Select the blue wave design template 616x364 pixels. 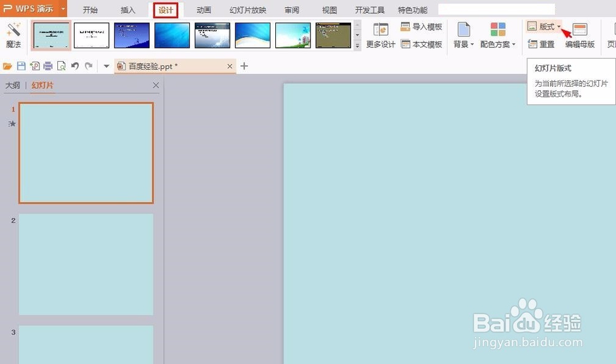253,35
